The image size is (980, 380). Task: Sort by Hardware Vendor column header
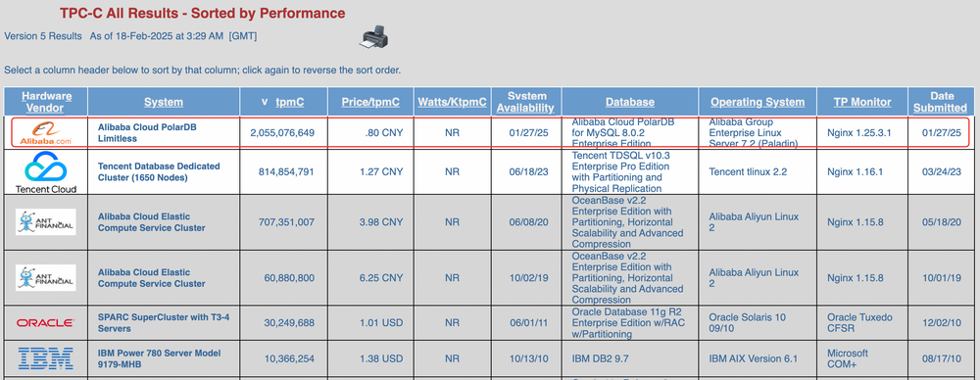coord(46,102)
